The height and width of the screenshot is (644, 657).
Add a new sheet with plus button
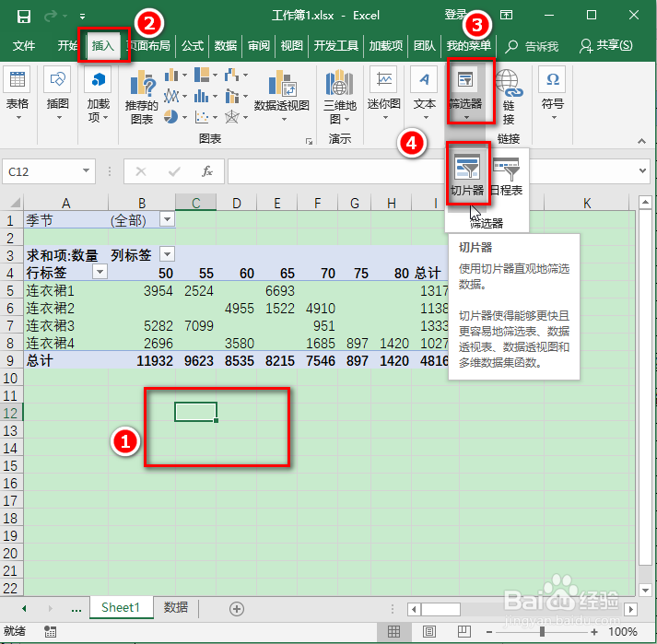[x=237, y=609]
